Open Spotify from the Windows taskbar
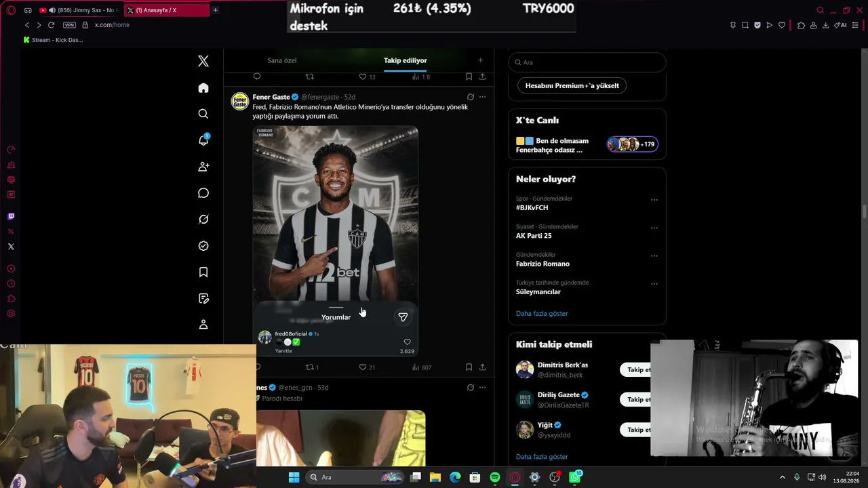 pyautogui.click(x=495, y=477)
